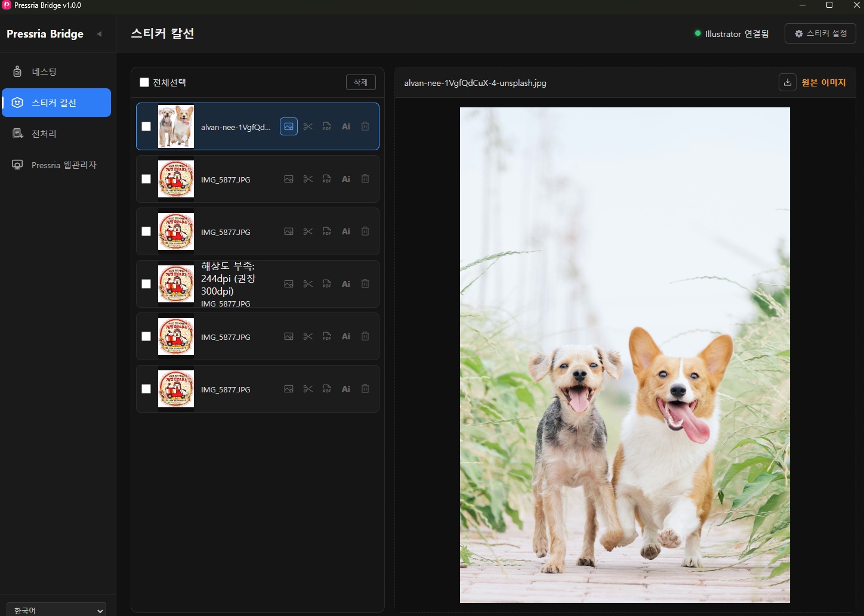Image resolution: width=864 pixels, height=616 pixels.
Task: Click the 네스팅 sidebar icon
Action: 17,72
